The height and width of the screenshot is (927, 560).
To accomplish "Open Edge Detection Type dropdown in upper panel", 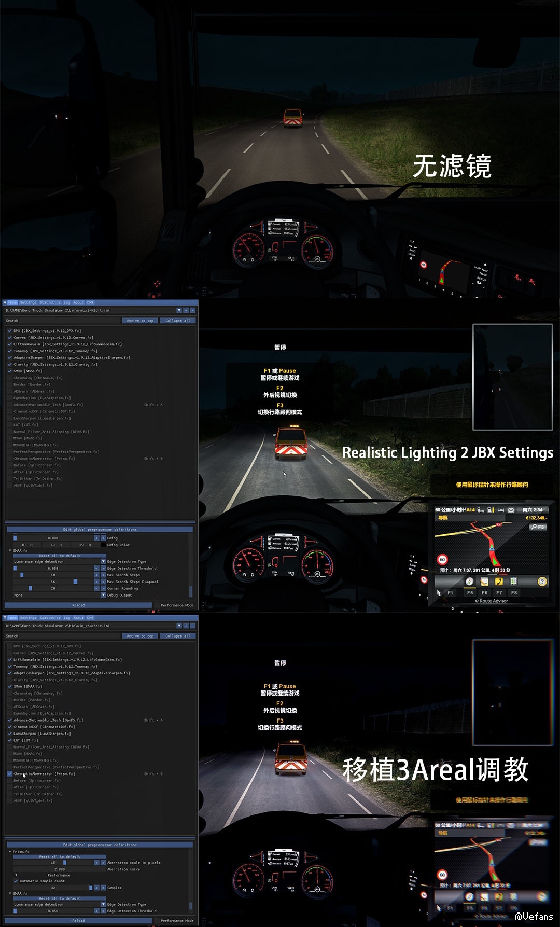I will pyautogui.click(x=103, y=561).
